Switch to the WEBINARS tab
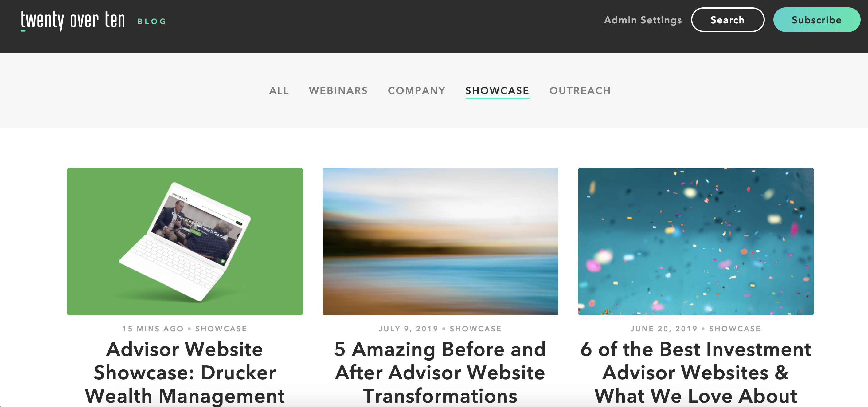The height and width of the screenshot is (407, 868). click(338, 90)
